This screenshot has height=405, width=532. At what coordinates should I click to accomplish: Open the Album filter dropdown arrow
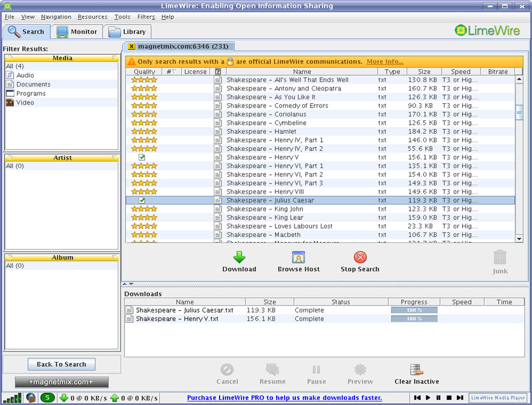115,257
